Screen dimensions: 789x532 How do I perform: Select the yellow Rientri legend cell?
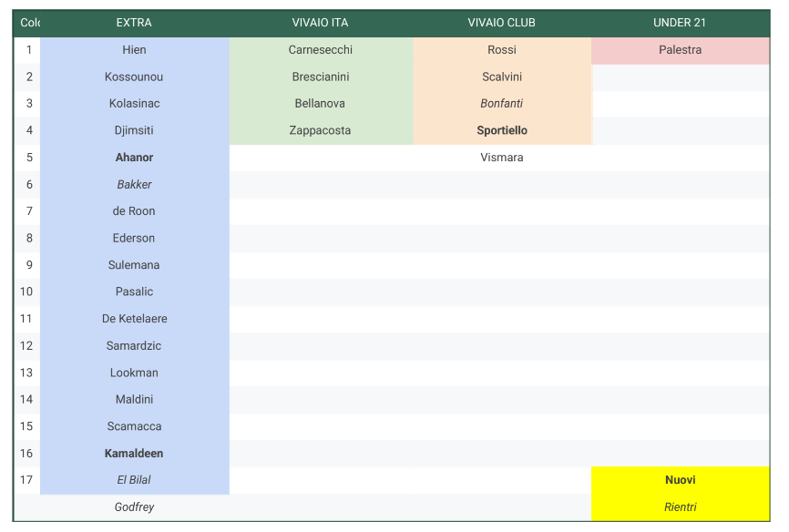click(680, 507)
